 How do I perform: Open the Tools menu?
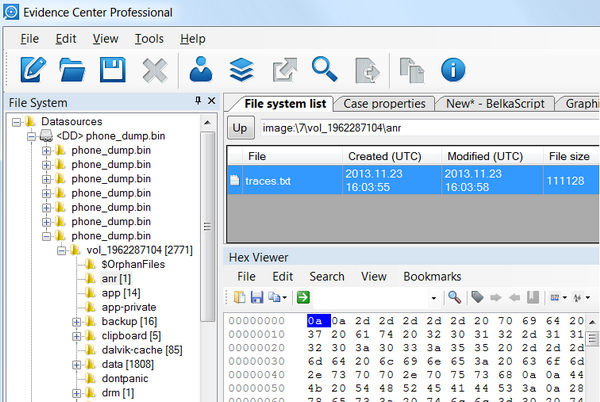click(x=149, y=39)
